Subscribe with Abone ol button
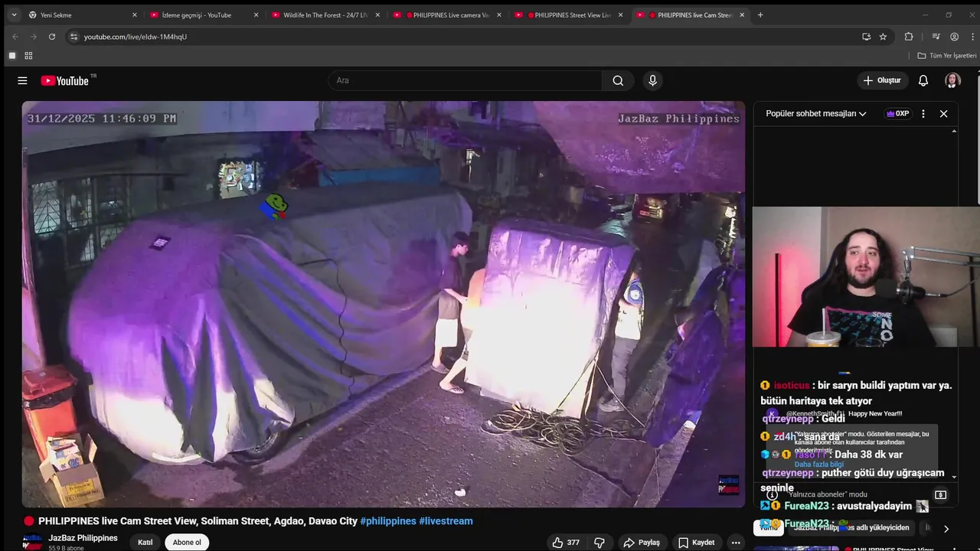980x551 pixels. pyautogui.click(x=187, y=543)
